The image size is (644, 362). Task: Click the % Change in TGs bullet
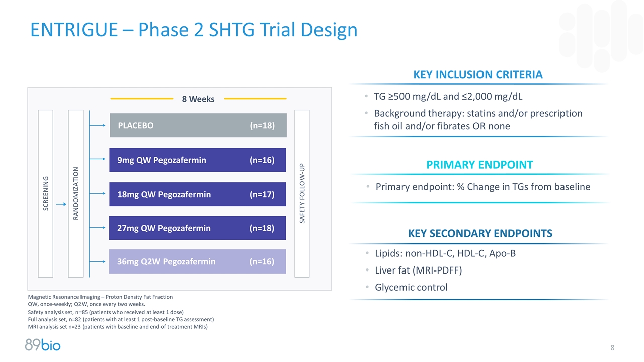click(483, 187)
